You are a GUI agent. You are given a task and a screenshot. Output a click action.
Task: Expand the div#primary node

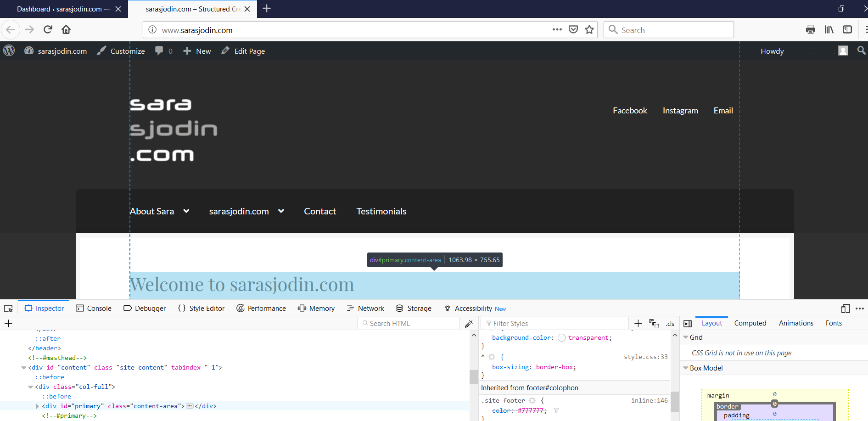[x=37, y=406]
